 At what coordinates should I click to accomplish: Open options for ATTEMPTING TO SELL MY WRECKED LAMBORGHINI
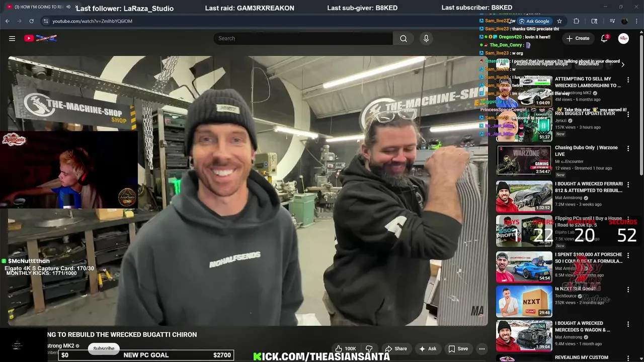point(628,80)
